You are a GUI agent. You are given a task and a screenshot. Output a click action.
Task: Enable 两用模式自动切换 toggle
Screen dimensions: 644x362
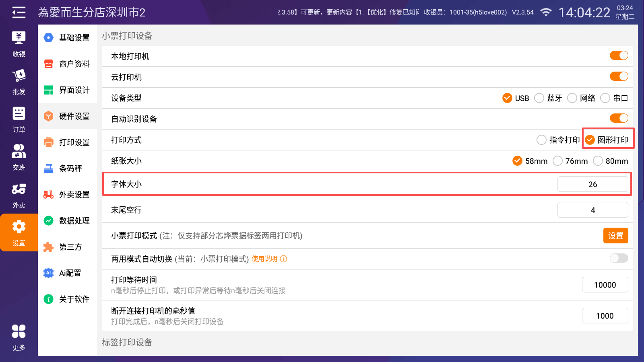(x=619, y=258)
